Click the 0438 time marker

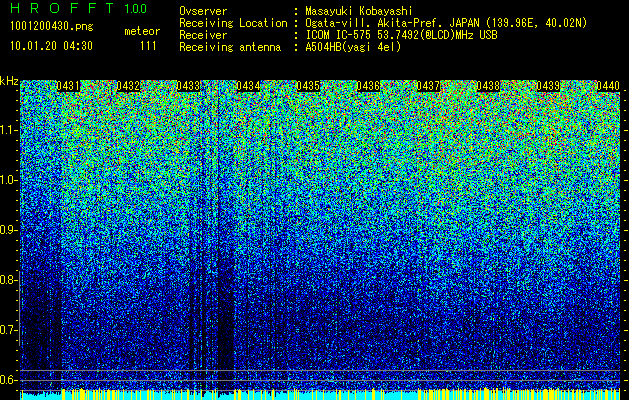tap(488, 86)
